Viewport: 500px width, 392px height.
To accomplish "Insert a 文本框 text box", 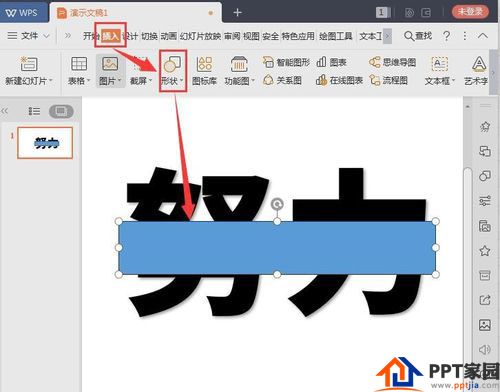I will 440,71.
